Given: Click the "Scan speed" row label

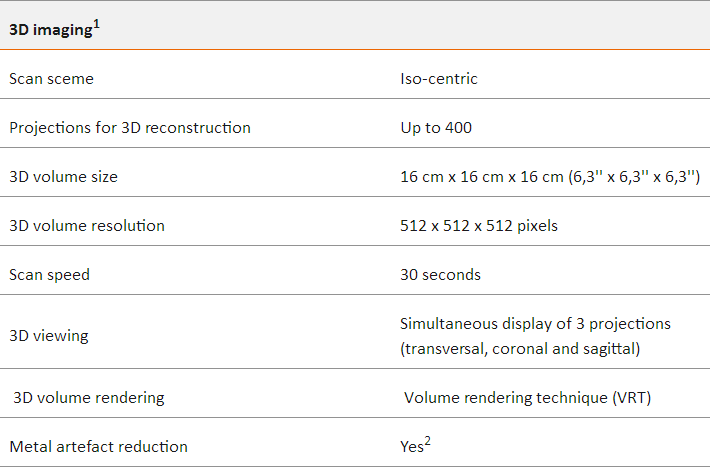Looking at the screenshot, I should [x=49, y=275].
